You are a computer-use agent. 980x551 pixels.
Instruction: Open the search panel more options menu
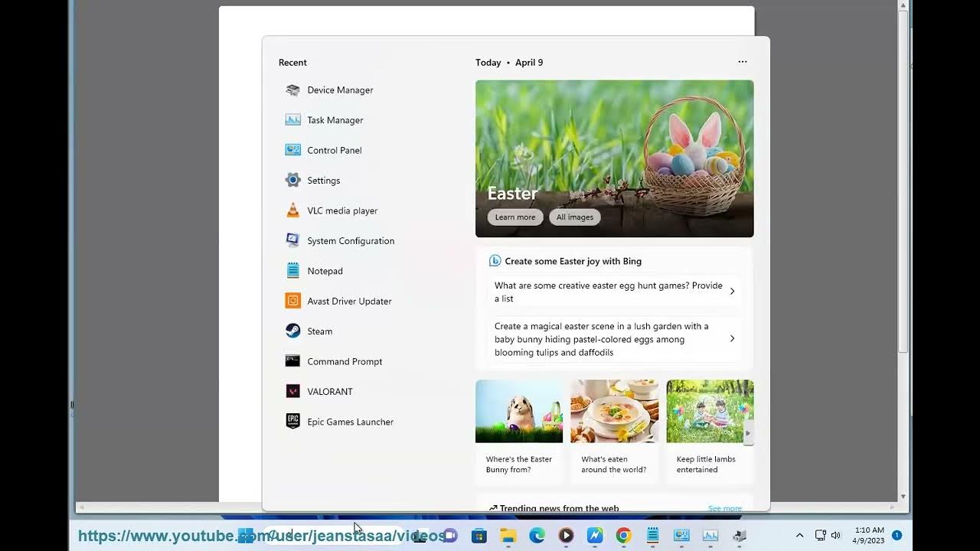coord(743,62)
